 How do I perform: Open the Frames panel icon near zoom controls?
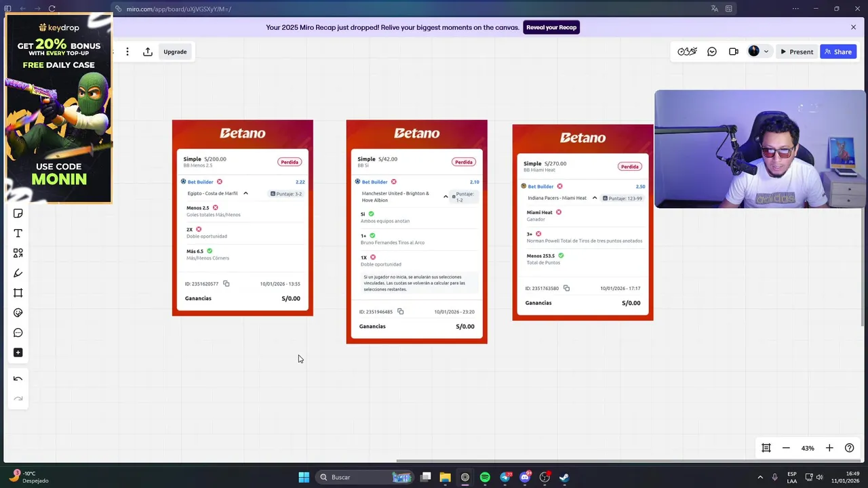[766, 448]
